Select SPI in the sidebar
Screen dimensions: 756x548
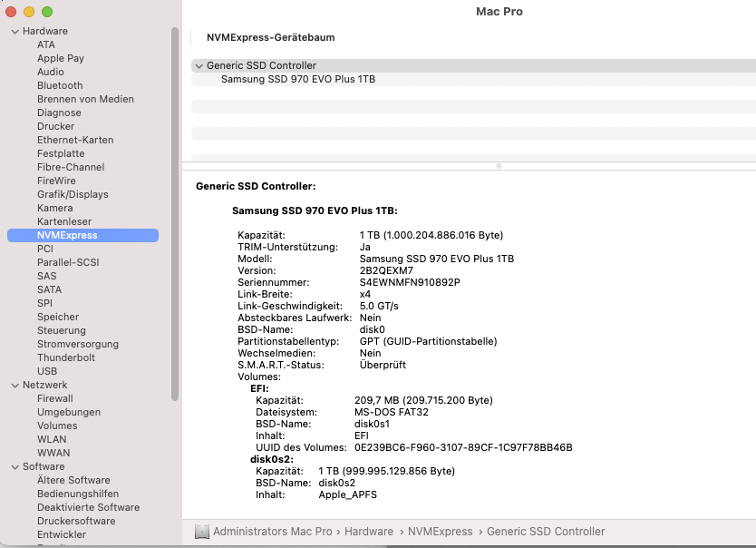click(44, 303)
